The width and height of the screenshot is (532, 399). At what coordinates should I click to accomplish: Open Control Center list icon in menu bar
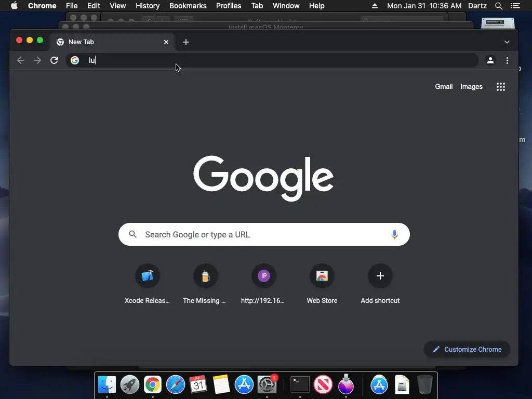(x=515, y=6)
